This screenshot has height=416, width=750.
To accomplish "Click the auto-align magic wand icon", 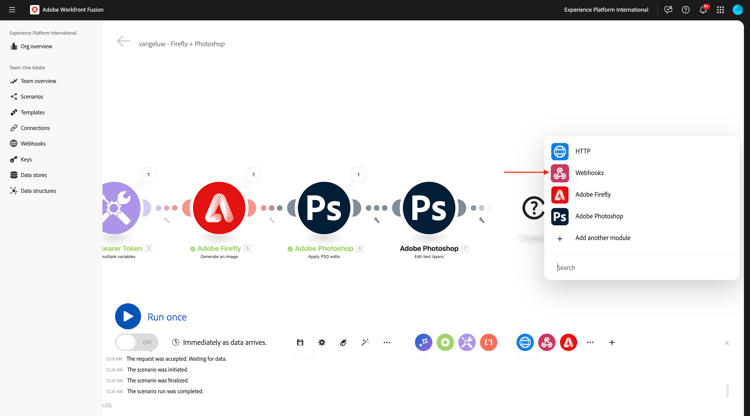I will 365,342.
